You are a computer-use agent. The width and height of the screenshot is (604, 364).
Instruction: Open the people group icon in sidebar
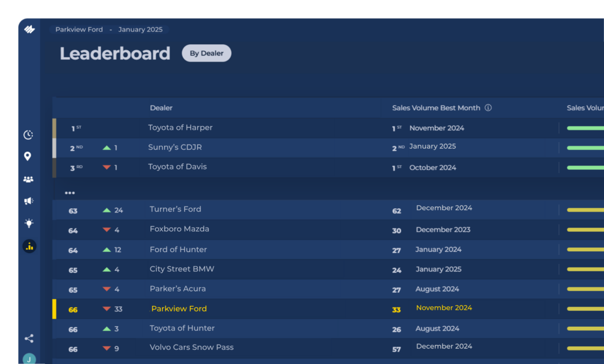[x=28, y=179]
